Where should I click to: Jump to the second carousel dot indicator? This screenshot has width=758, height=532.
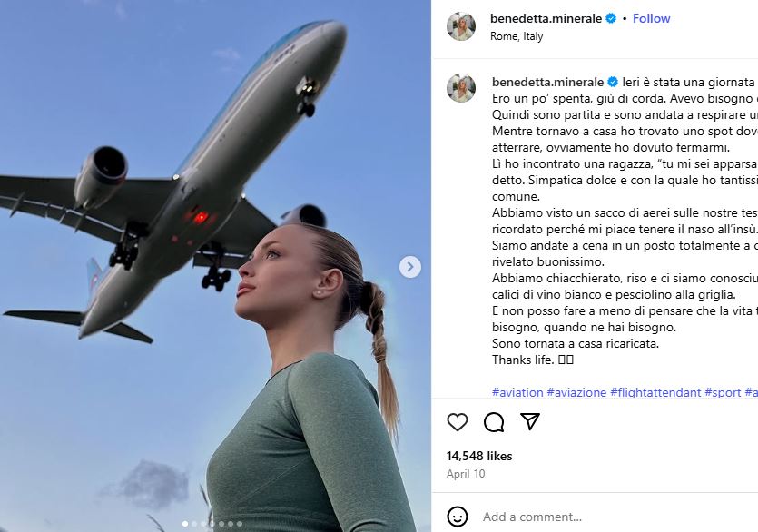click(x=194, y=524)
